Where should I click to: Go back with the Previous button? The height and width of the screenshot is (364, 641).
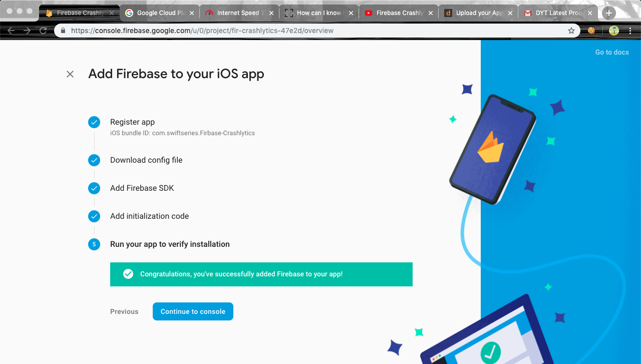124,311
